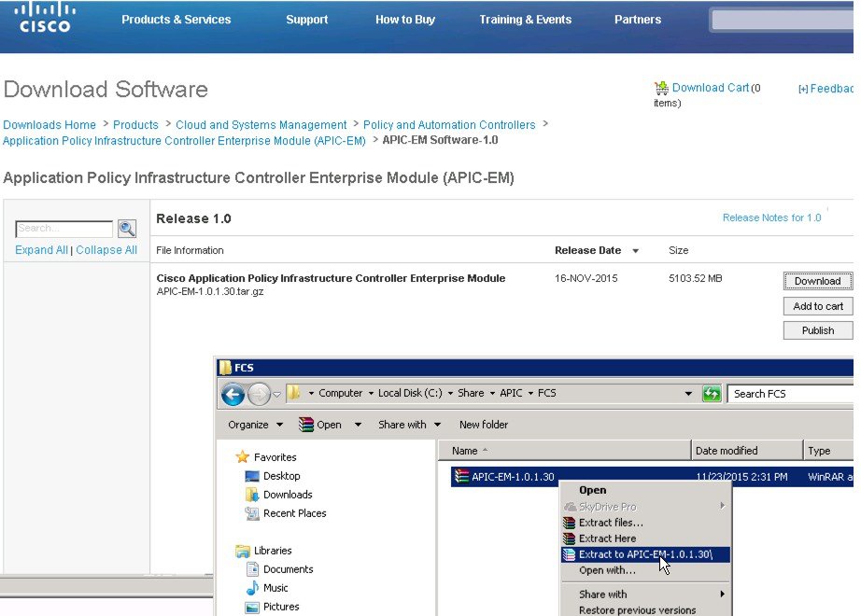Choose Extract files... from context menu
The height and width of the screenshot is (616, 861).
click(x=611, y=523)
